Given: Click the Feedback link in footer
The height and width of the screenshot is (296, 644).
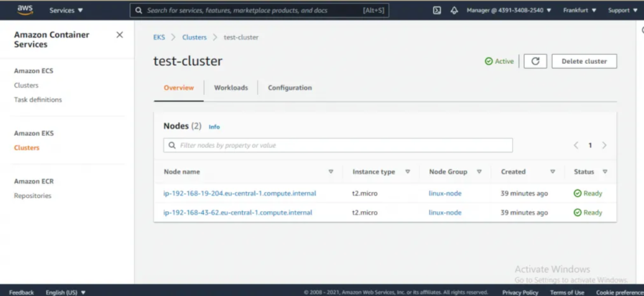Looking at the screenshot, I should click(x=21, y=292).
